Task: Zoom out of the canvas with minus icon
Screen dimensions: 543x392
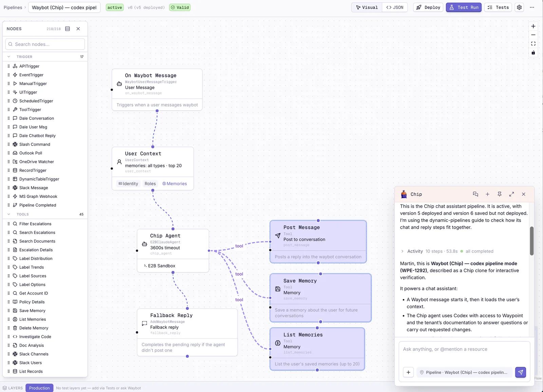Action: (x=533, y=35)
